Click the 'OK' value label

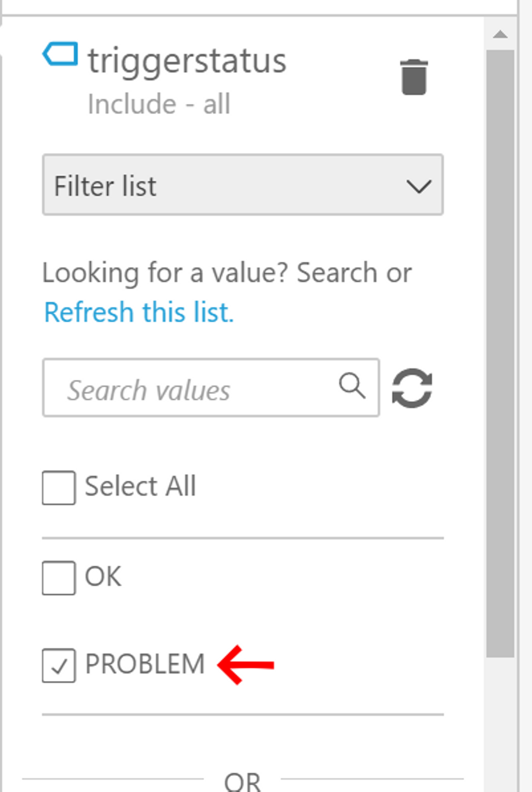tap(103, 576)
